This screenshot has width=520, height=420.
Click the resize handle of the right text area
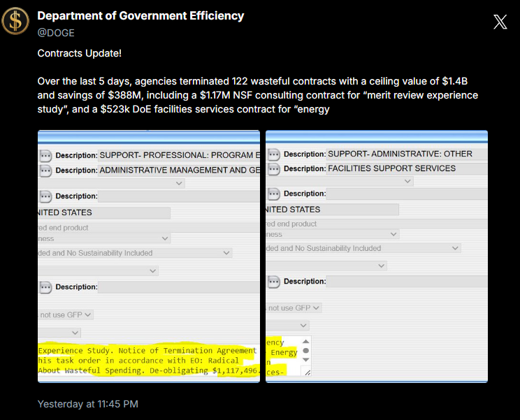click(307, 372)
